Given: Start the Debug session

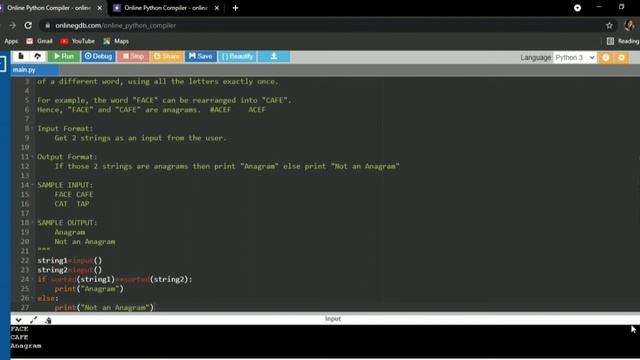Looking at the screenshot, I should pyautogui.click(x=98, y=56).
